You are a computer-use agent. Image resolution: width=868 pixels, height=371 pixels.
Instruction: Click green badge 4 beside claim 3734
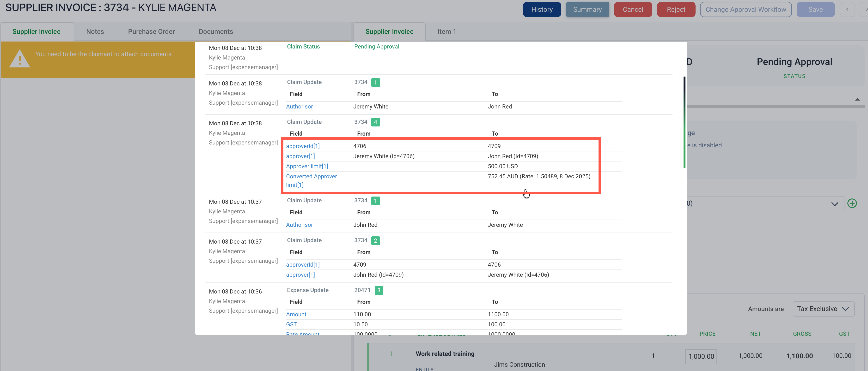pos(375,122)
